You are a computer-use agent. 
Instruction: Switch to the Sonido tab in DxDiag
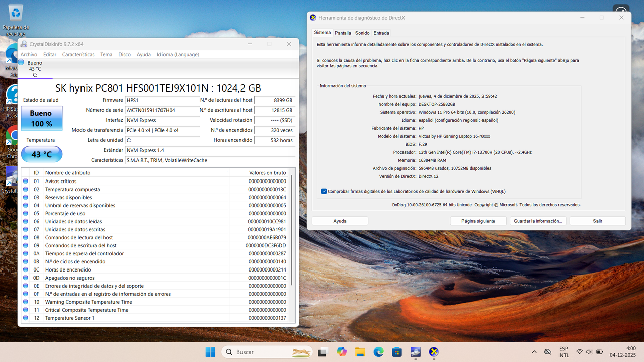tap(362, 33)
